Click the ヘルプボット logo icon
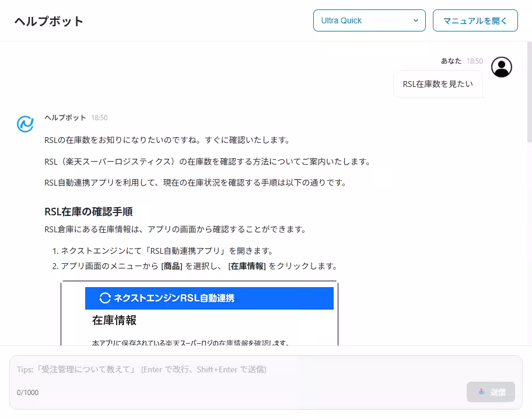 [x=25, y=124]
